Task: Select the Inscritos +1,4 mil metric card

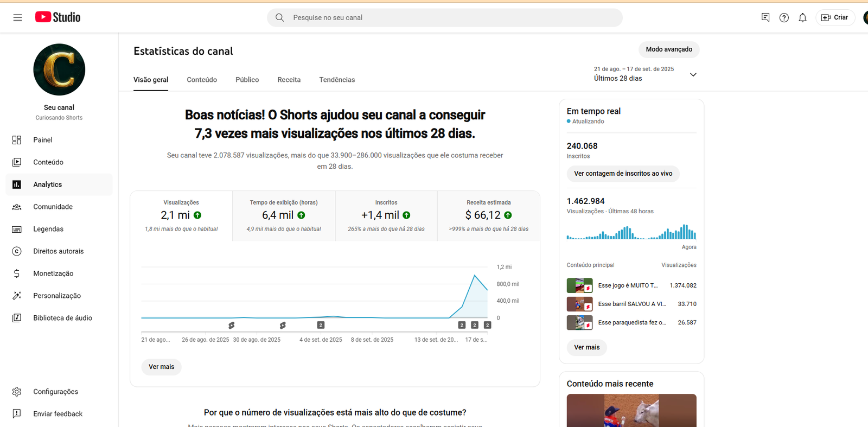Action: pyautogui.click(x=386, y=216)
